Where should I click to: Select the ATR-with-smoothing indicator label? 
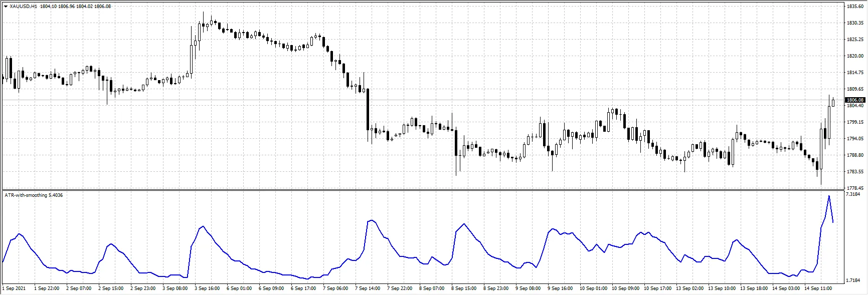point(26,195)
